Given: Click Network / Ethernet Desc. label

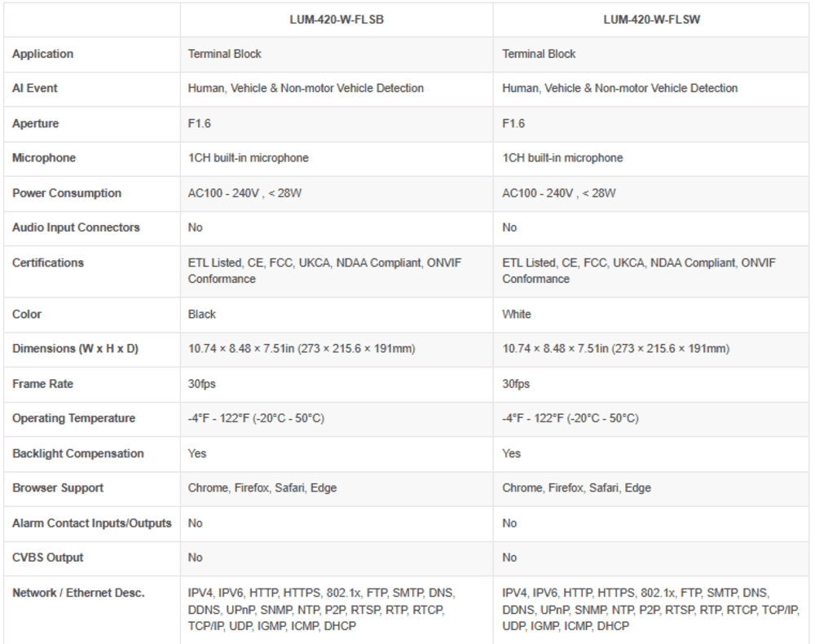Looking at the screenshot, I should tap(78, 593).
